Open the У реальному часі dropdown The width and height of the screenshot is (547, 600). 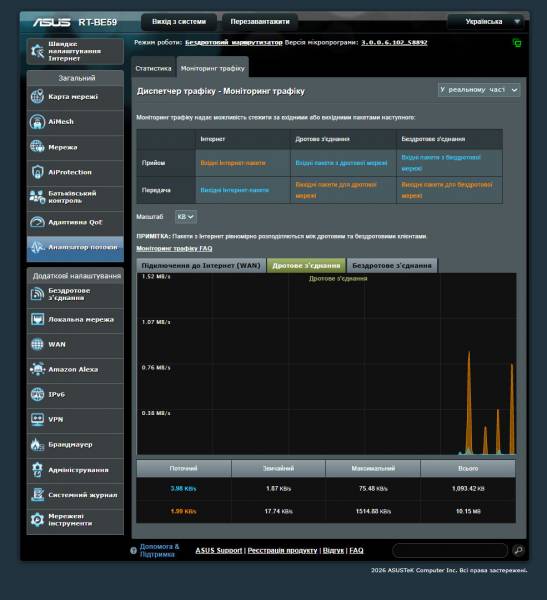pyautogui.click(x=479, y=90)
